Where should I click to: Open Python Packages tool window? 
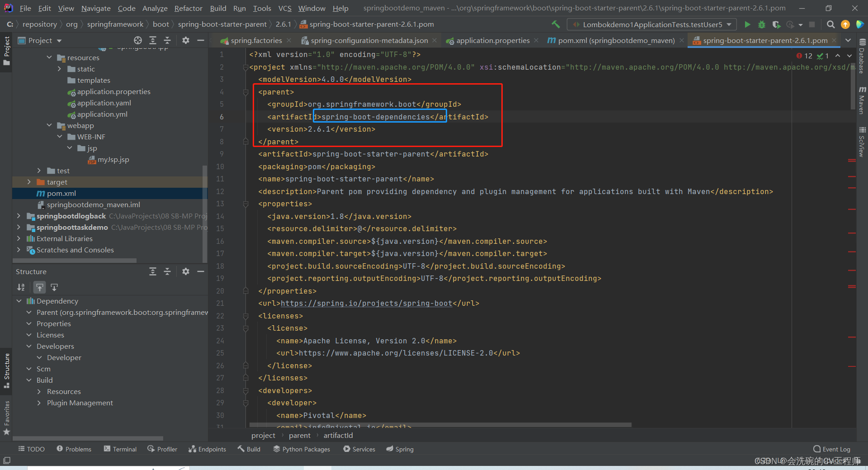point(302,449)
